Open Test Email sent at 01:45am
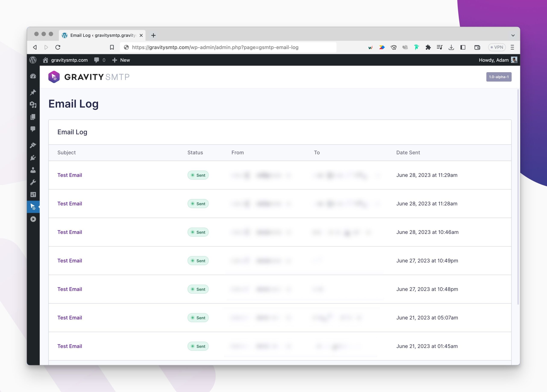The image size is (547, 392). click(x=70, y=346)
